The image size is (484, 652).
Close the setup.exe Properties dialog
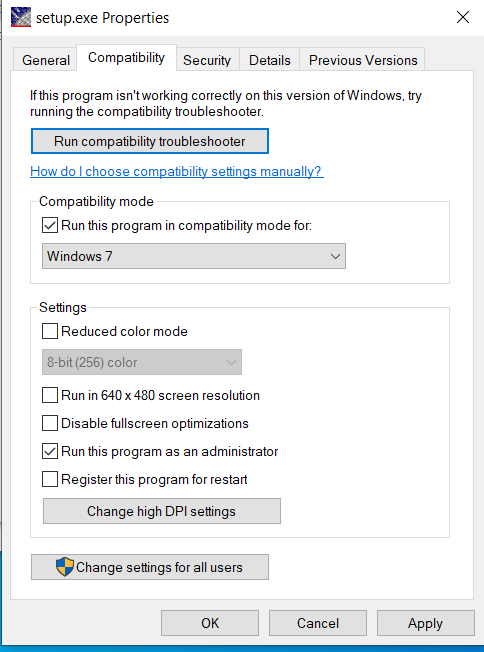(463, 17)
